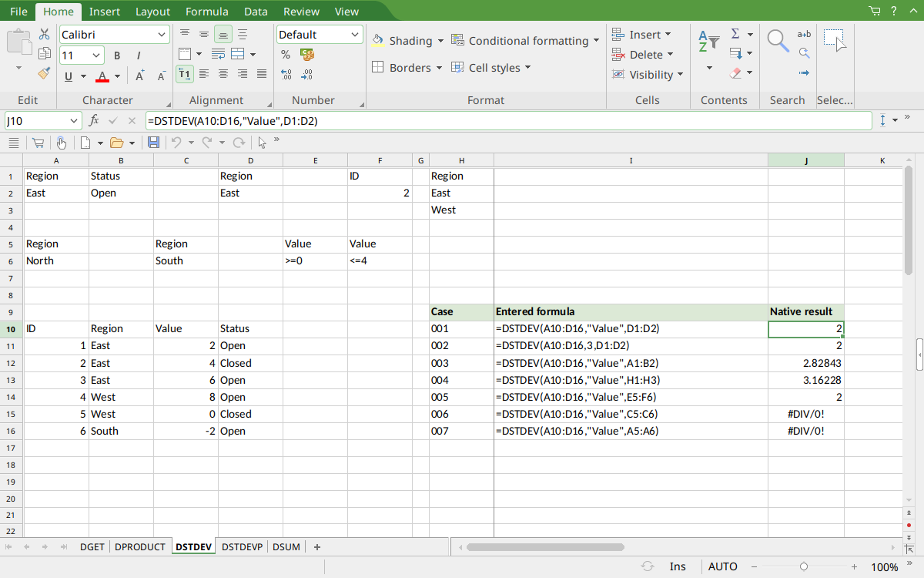The width and height of the screenshot is (924, 578).
Task: Click the Ins mode indicator in status bar
Action: (x=678, y=566)
